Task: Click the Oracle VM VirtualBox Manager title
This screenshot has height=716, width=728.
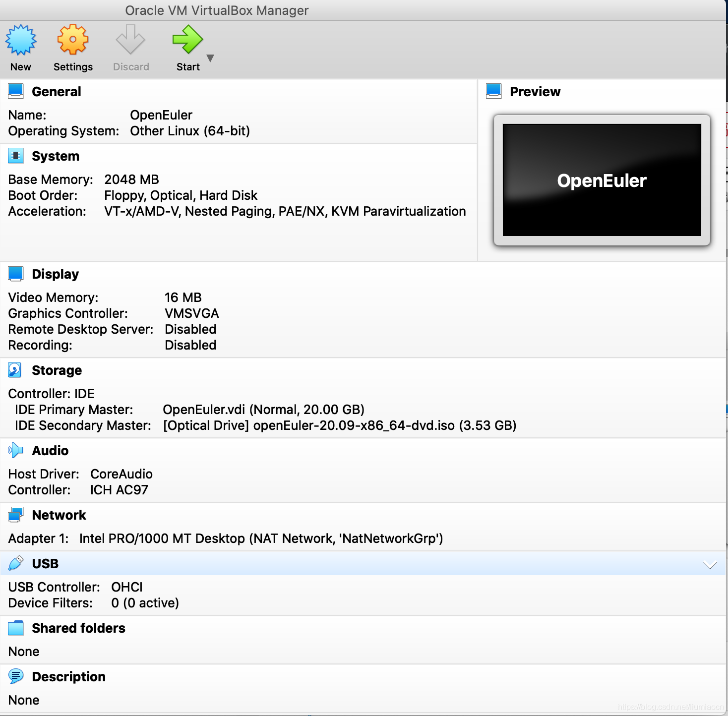Action: (x=217, y=10)
